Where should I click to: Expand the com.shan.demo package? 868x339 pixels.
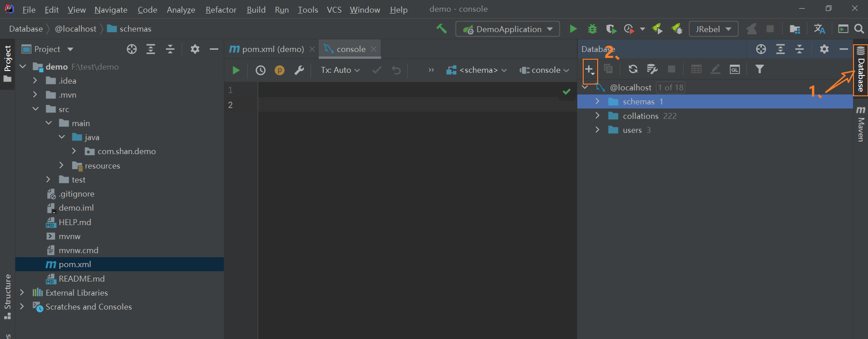click(x=74, y=151)
